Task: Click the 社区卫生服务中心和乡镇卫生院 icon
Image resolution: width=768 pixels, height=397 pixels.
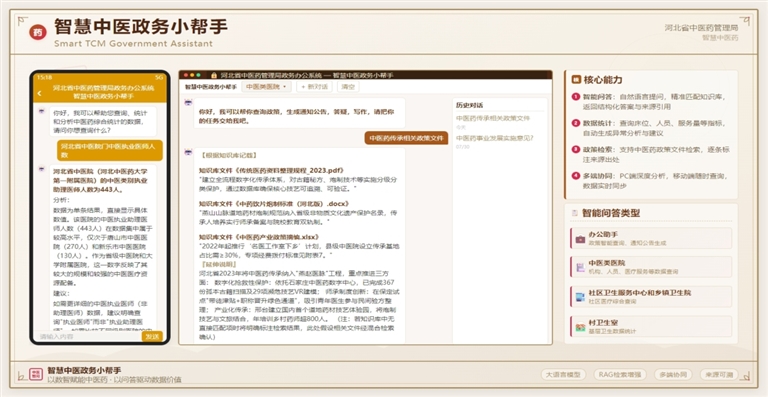Action: pyautogui.click(x=580, y=297)
